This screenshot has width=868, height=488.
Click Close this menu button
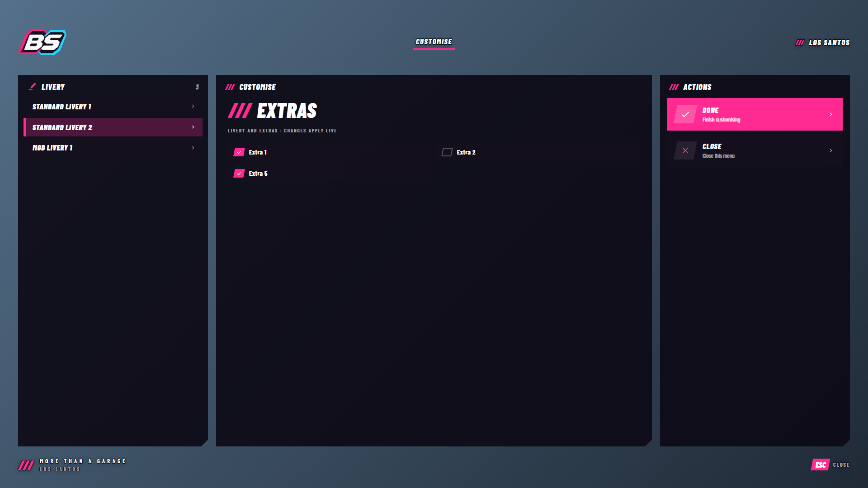(755, 150)
